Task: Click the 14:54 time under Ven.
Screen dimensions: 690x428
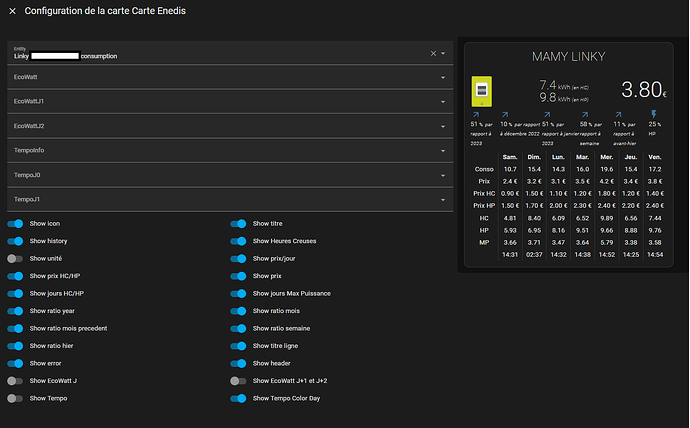Action: 655,255
